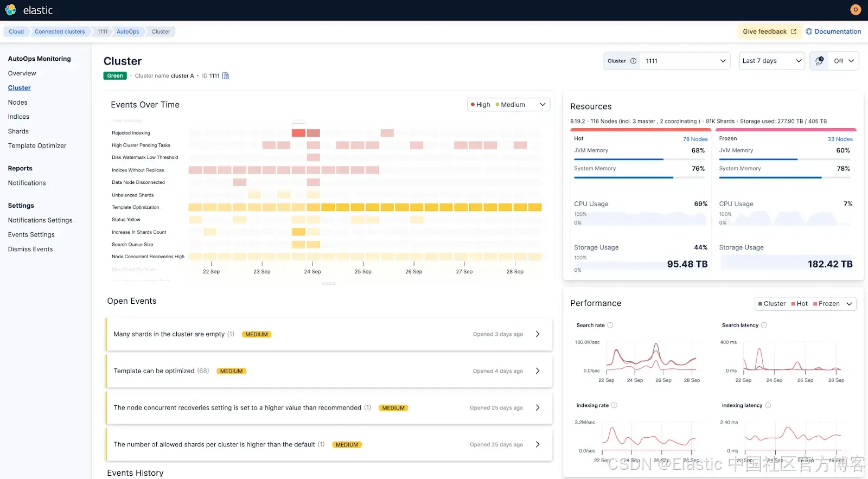The width and height of the screenshot is (868, 479).
Task: Open the user avatar menu
Action: click(856, 10)
